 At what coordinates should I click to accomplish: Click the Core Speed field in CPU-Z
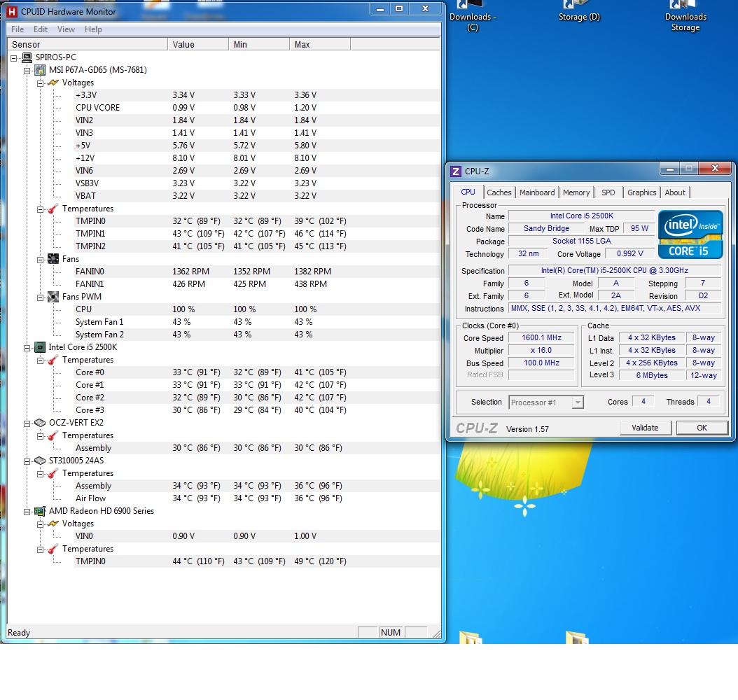(x=541, y=338)
